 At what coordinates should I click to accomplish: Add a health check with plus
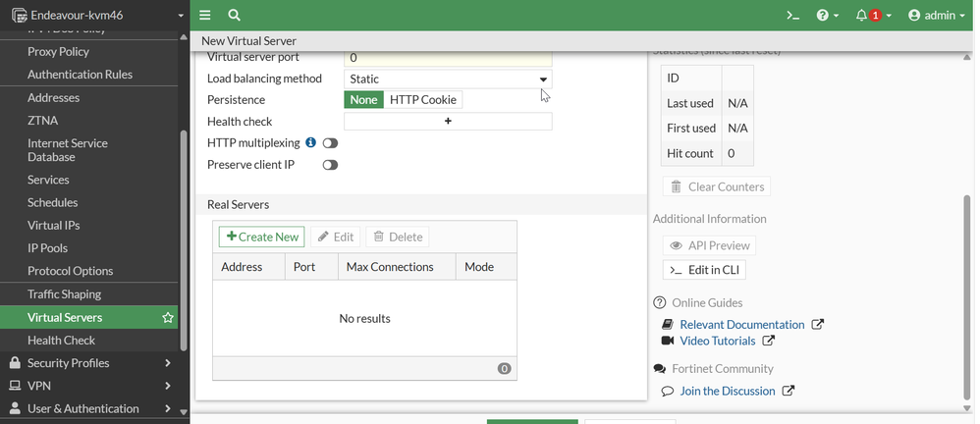(x=448, y=122)
